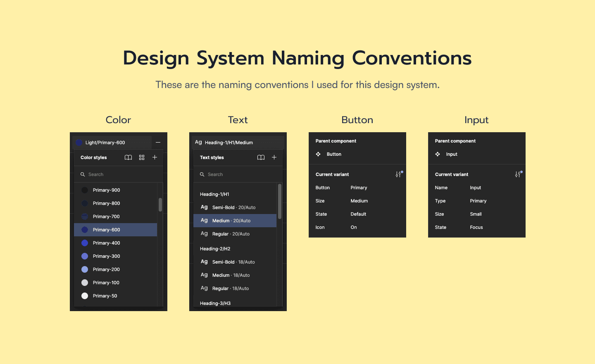Click the Light/Primary-600 color circle
This screenshot has width=595, height=364.
79,143
